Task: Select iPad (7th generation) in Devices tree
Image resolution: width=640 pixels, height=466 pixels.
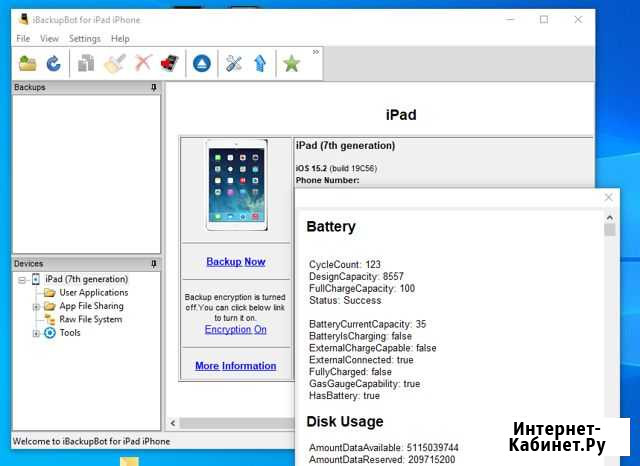Action: pos(87,280)
